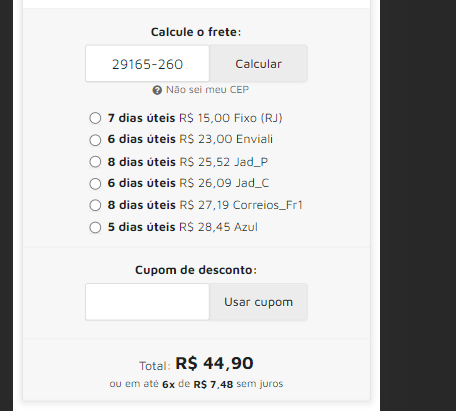Click the 'Cupom de desconto:' label
This screenshot has height=411, width=456.
[x=196, y=270]
